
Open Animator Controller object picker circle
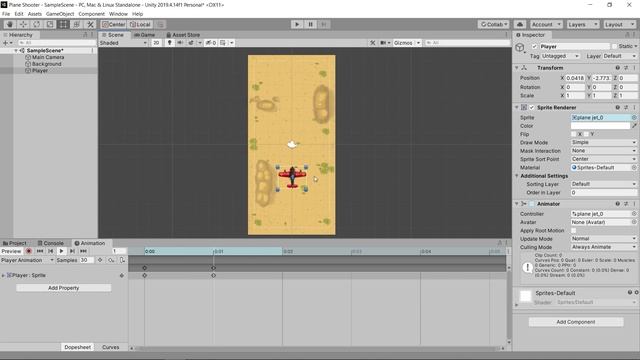pyautogui.click(x=634, y=213)
